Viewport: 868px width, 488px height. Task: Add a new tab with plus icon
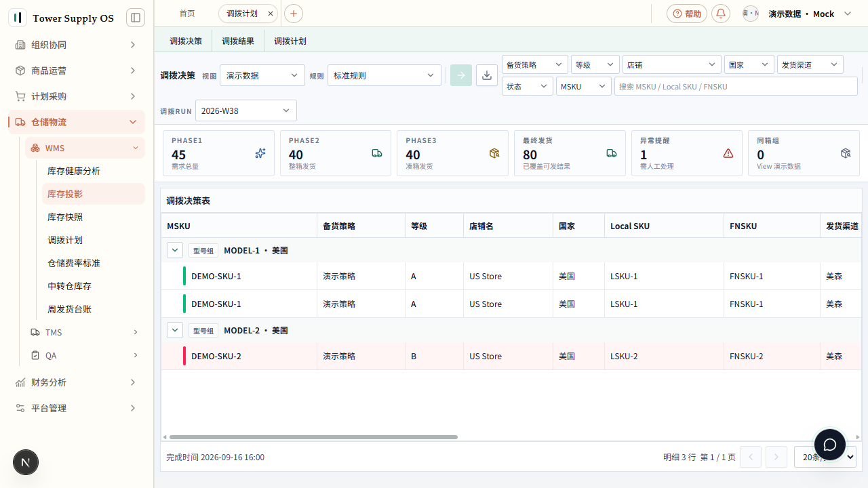point(294,14)
